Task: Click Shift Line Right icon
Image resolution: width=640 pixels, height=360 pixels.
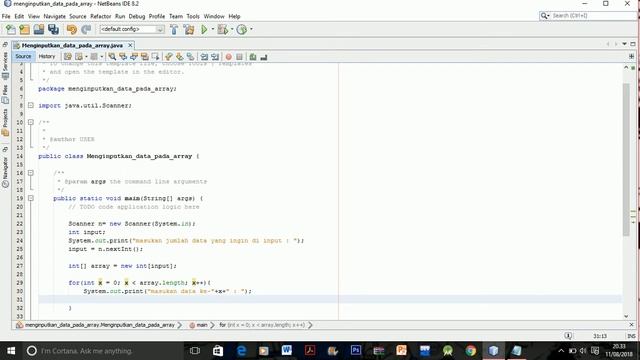Action: coord(215,57)
